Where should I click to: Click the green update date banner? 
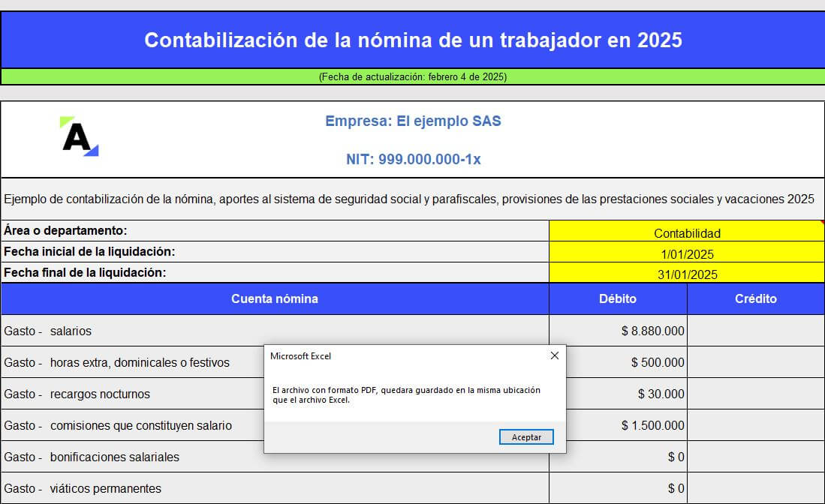tap(413, 76)
